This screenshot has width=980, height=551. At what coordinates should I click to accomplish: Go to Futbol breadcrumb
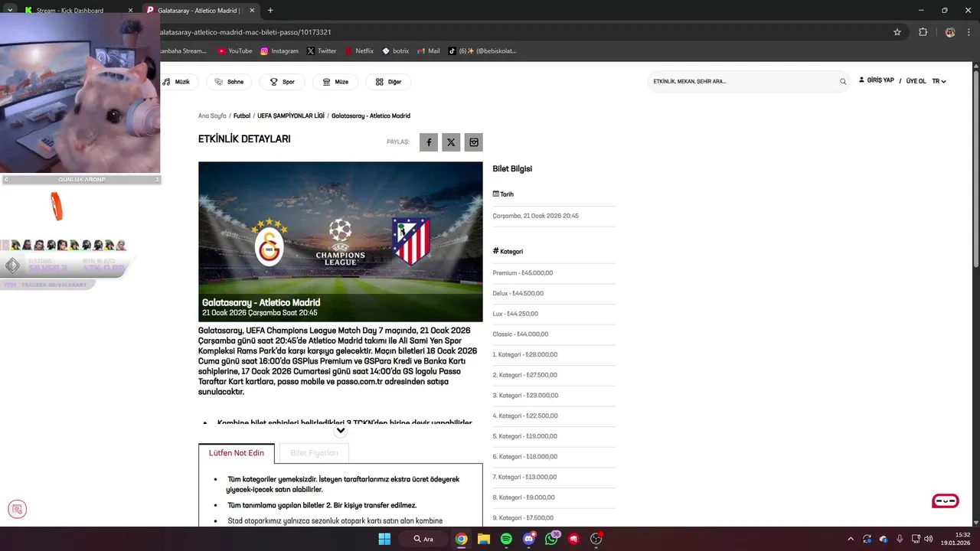point(242,116)
